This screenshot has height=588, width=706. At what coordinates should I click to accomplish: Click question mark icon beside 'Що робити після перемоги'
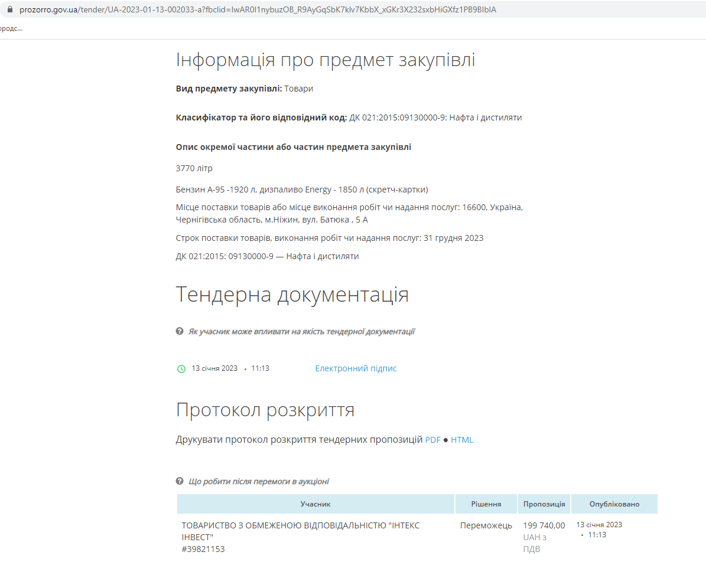click(x=180, y=481)
